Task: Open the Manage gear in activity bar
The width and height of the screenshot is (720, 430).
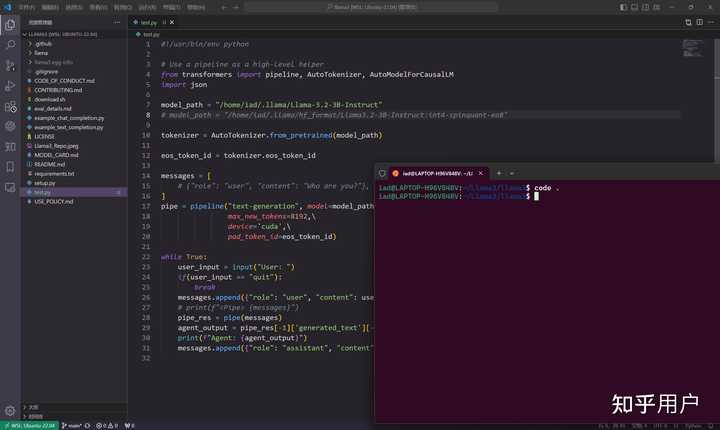Action: tap(10, 410)
